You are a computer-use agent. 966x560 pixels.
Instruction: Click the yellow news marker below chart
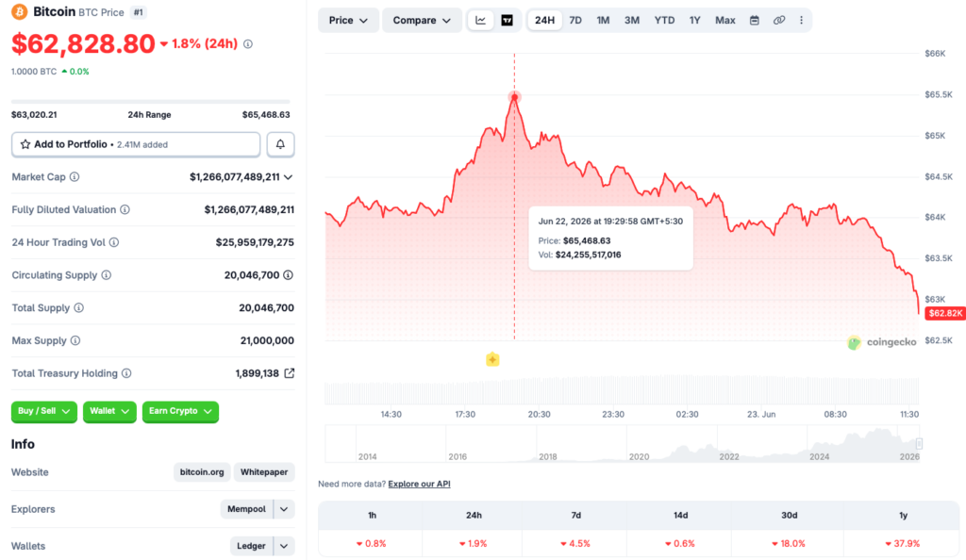[x=492, y=359]
